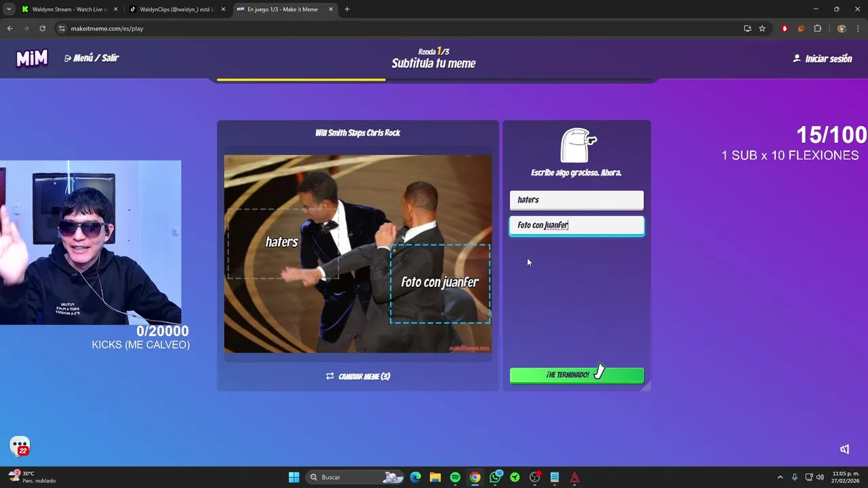This screenshot has width=868, height=488.
Task: Click the orange extension icon
Action: 801,28
